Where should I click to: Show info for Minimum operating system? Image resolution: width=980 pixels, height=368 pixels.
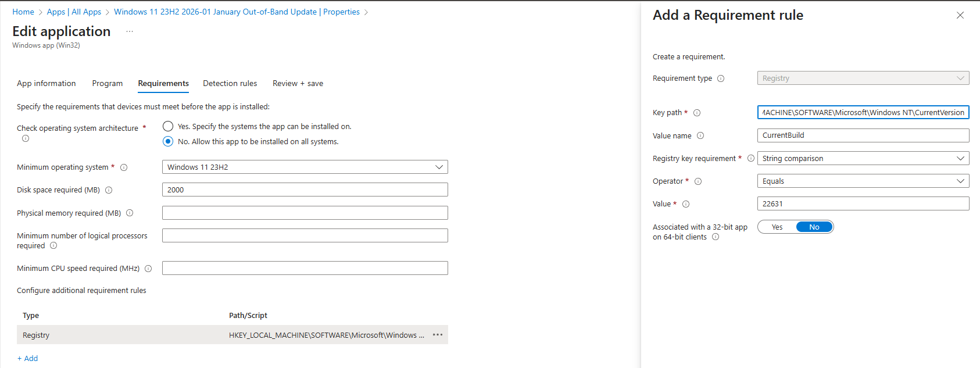[124, 167]
